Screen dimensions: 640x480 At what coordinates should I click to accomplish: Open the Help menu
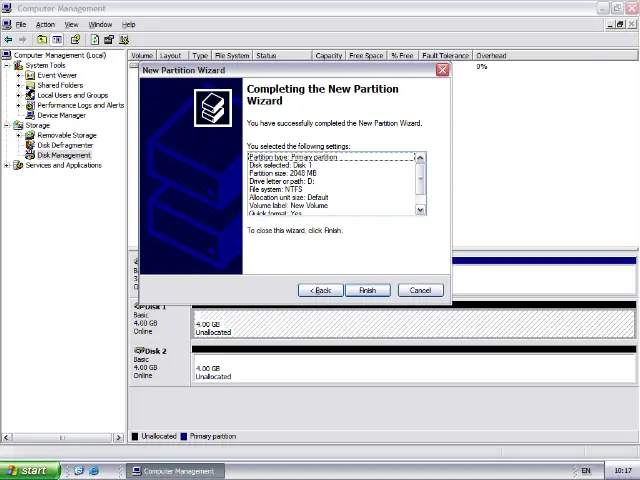[x=129, y=24]
